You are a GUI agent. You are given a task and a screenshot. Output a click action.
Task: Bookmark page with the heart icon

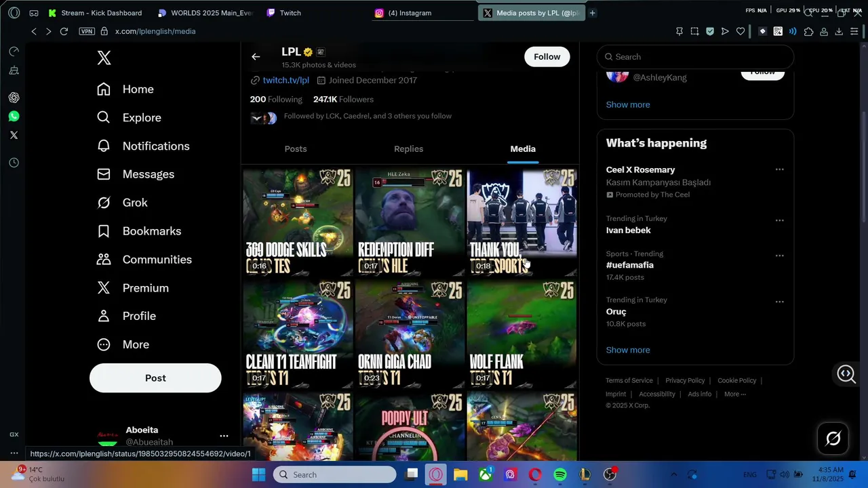[741, 31]
